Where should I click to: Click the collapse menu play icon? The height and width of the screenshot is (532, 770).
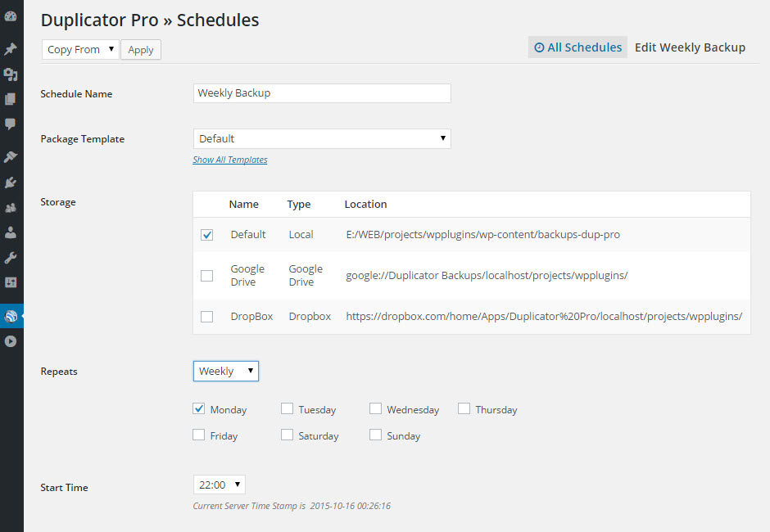(11, 341)
